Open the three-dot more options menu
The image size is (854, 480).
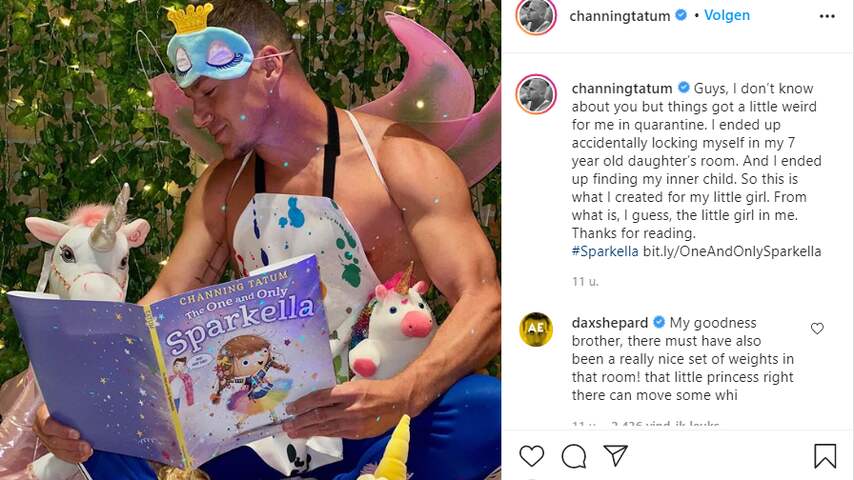click(x=827, y=16)
